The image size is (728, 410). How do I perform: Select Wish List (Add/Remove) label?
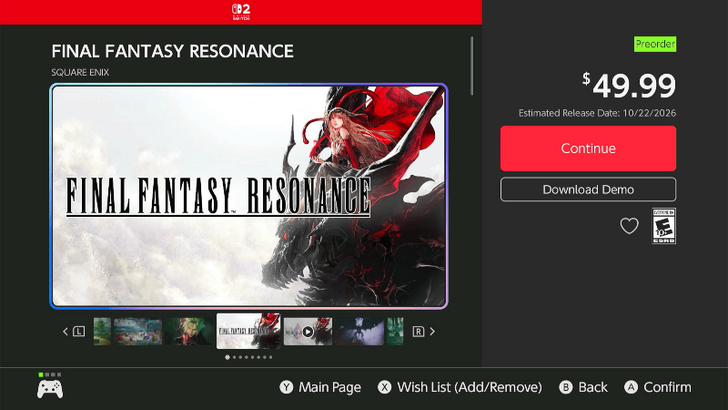coord(469,387)
